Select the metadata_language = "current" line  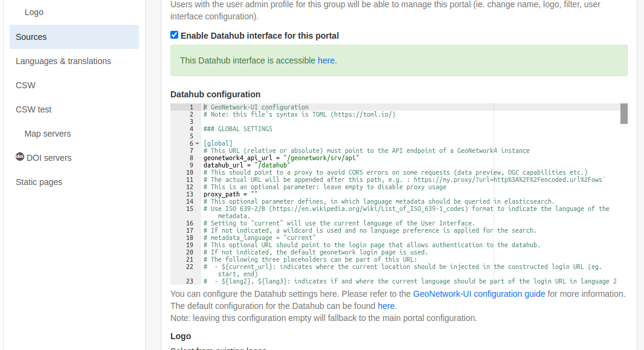(259, 238)
